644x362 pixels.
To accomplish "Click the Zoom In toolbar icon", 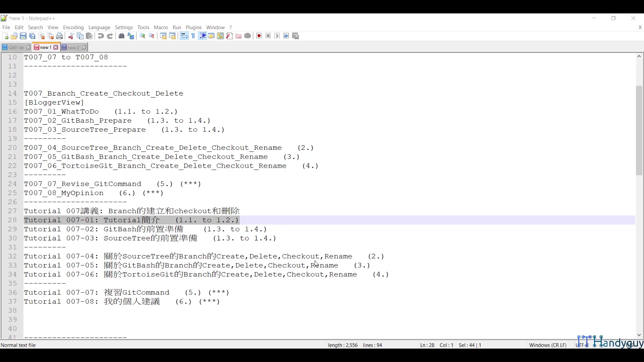I will [x=143, y=36].
